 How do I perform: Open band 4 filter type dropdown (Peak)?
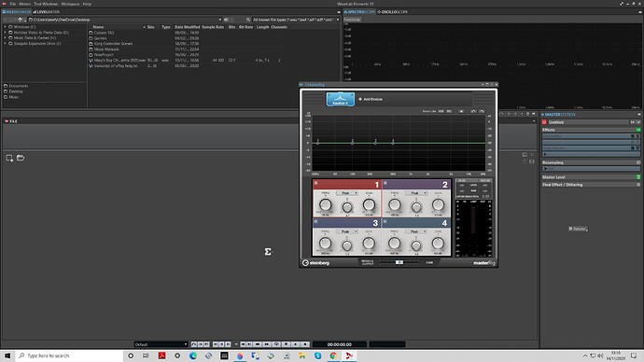(415, 231)
